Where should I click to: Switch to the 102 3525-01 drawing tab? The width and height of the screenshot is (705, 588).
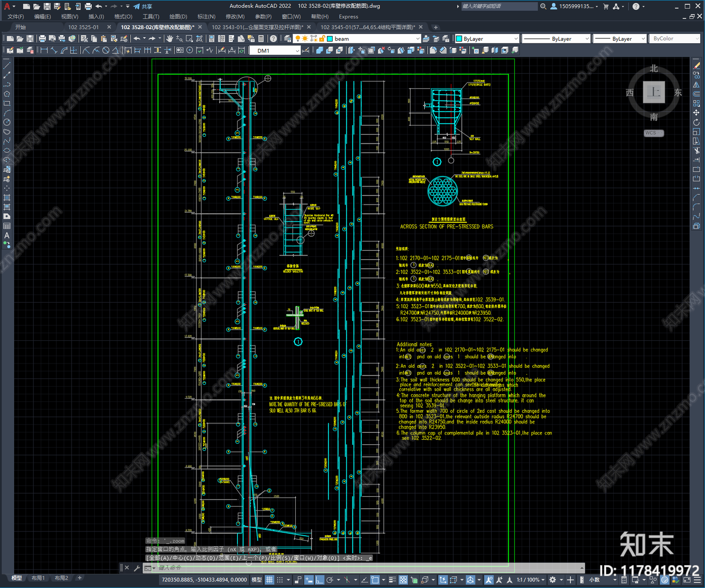83,27
